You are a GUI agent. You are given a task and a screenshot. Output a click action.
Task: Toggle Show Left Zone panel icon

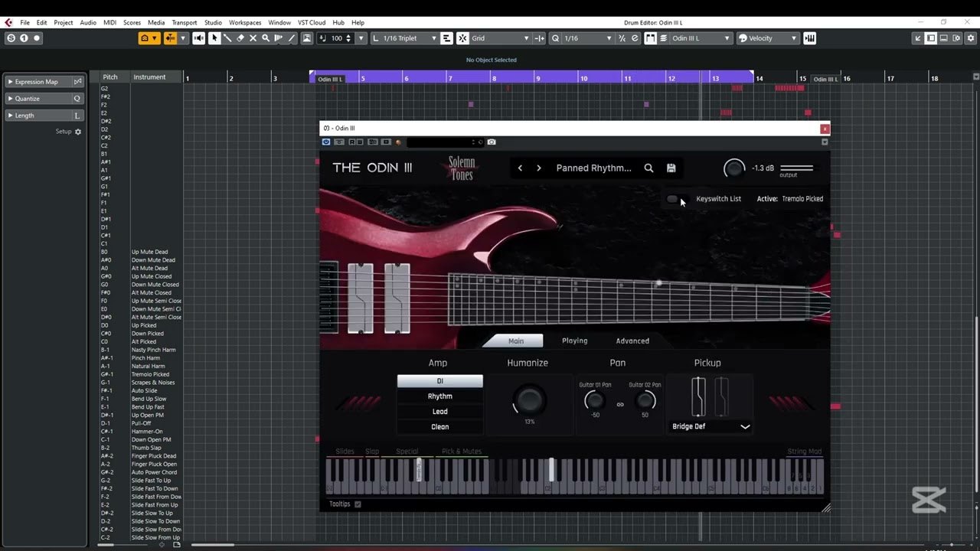click(x=930, y=38)
